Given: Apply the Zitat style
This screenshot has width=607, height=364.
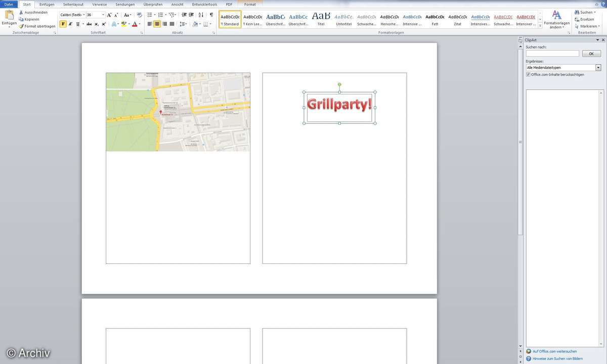Looking at the screenshot, I should click(458, 19).
